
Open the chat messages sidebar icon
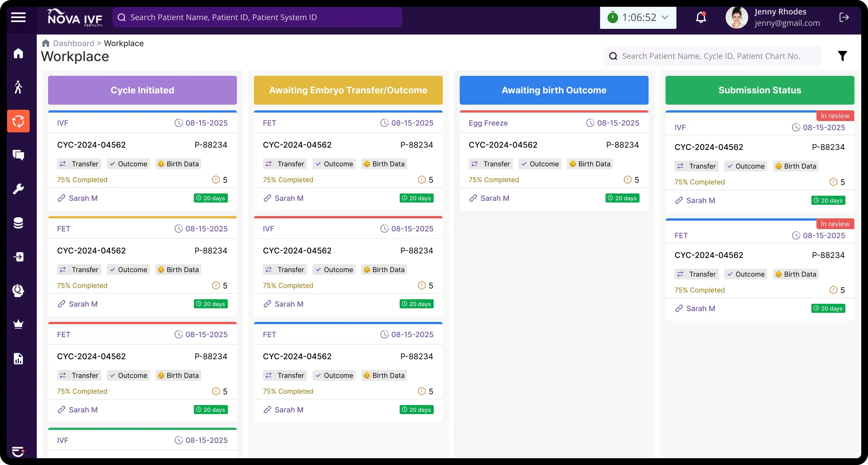click(x=18, y=155)
